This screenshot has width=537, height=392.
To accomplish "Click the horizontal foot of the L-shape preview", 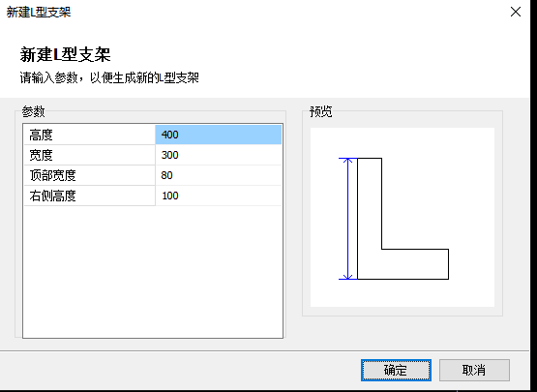I will [x=403, y=264].
